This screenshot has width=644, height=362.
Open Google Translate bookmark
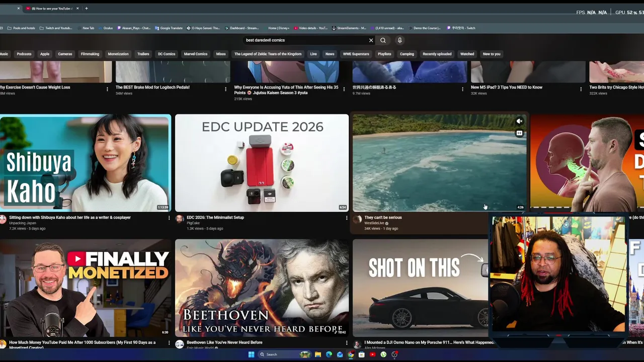coord(169,28)
